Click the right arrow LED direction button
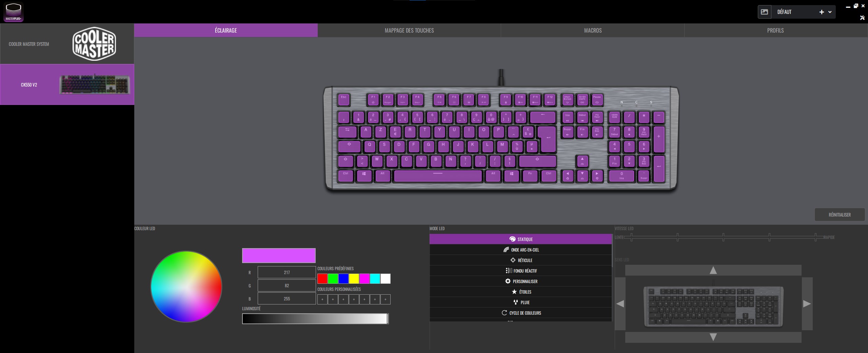868x353 pixels. point(807,304)
